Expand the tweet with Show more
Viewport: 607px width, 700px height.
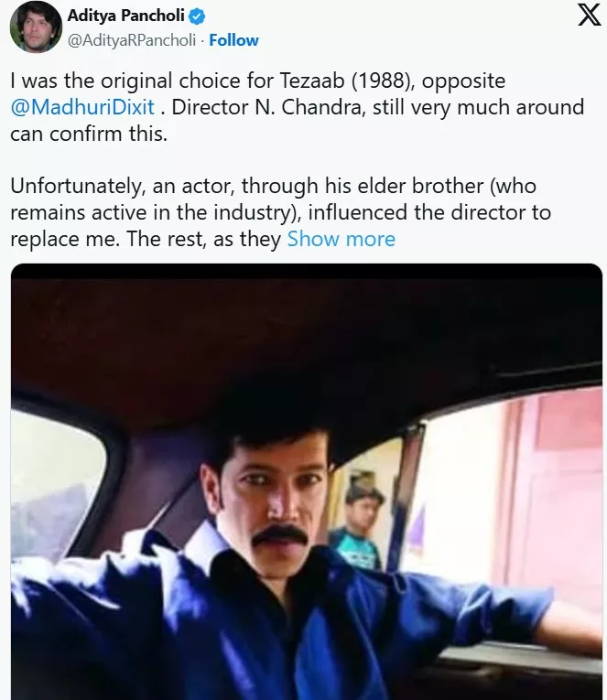pyautogui.click(x=341, y=239)
